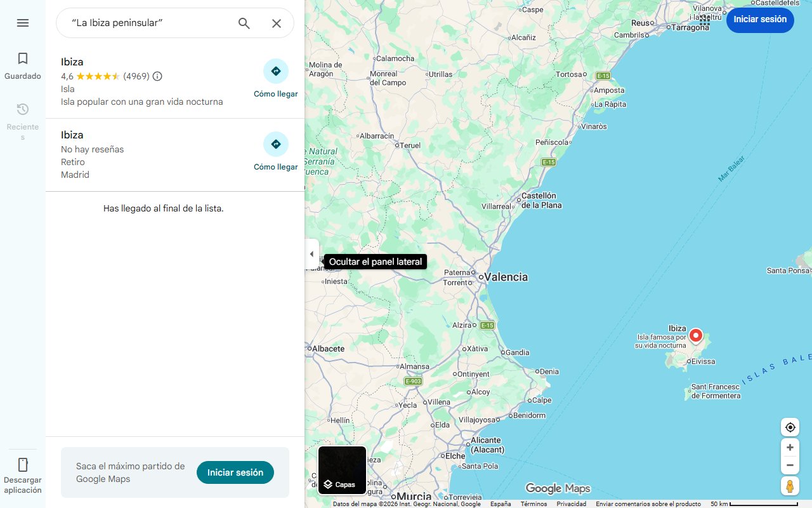
Task: Collapse the side panel with the arrow
Action: (x=311, y=254)
